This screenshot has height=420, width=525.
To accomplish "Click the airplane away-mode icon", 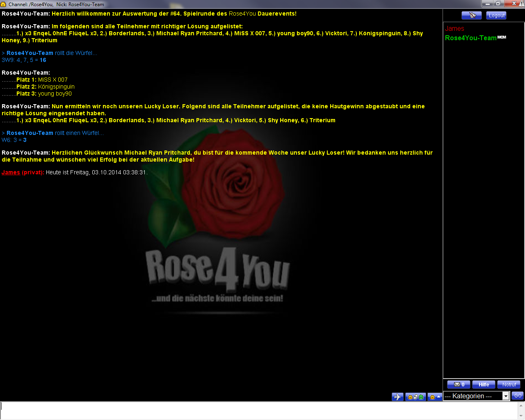I will (x=397, y=397).
